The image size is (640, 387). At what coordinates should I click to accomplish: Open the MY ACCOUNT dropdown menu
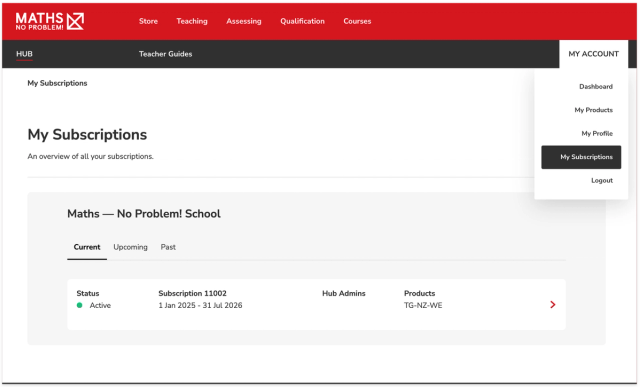tap(593, 54)
